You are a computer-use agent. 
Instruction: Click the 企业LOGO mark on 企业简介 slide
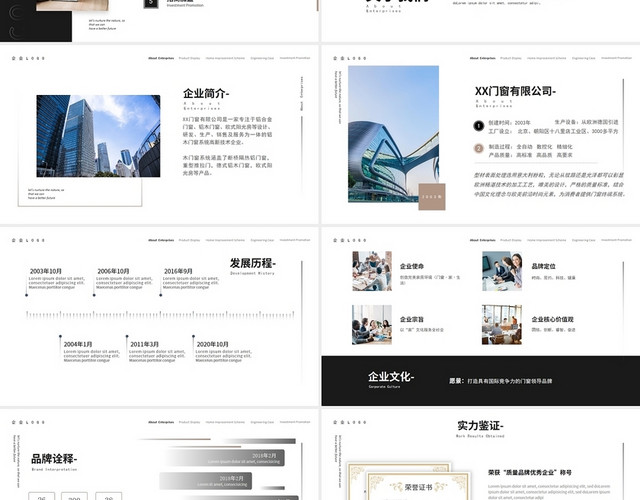point(28,58)
